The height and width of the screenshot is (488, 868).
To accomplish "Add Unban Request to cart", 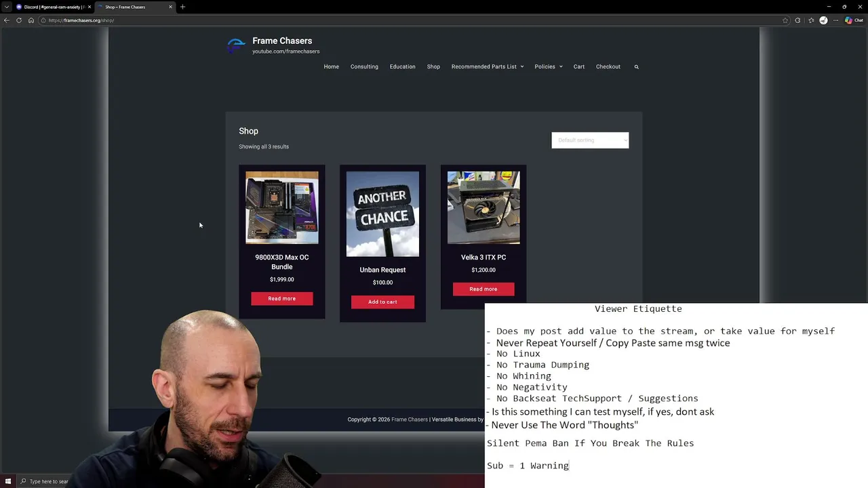I will pos(382,302).
